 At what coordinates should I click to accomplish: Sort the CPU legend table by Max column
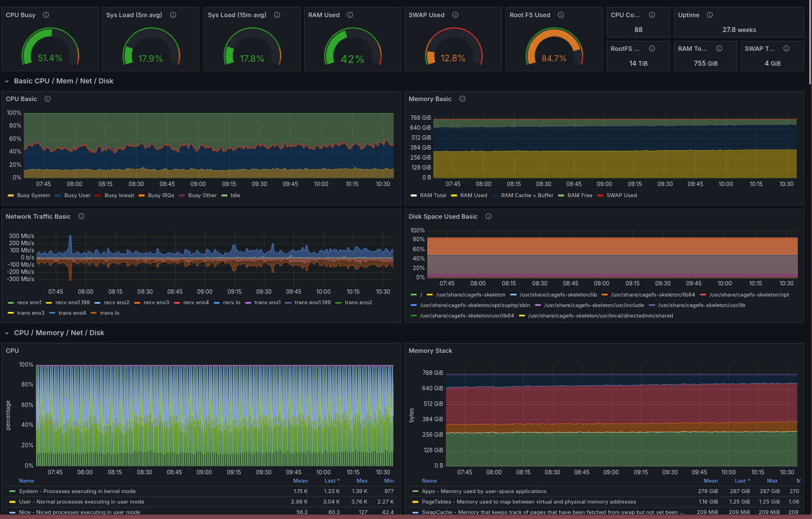[362, 481]
